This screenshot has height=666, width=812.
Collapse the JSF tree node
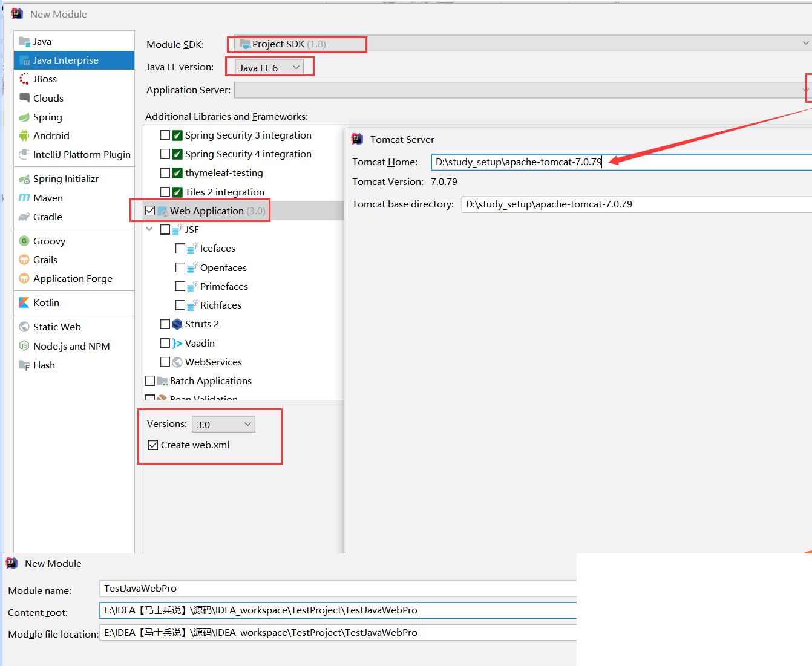pos(150,229)
